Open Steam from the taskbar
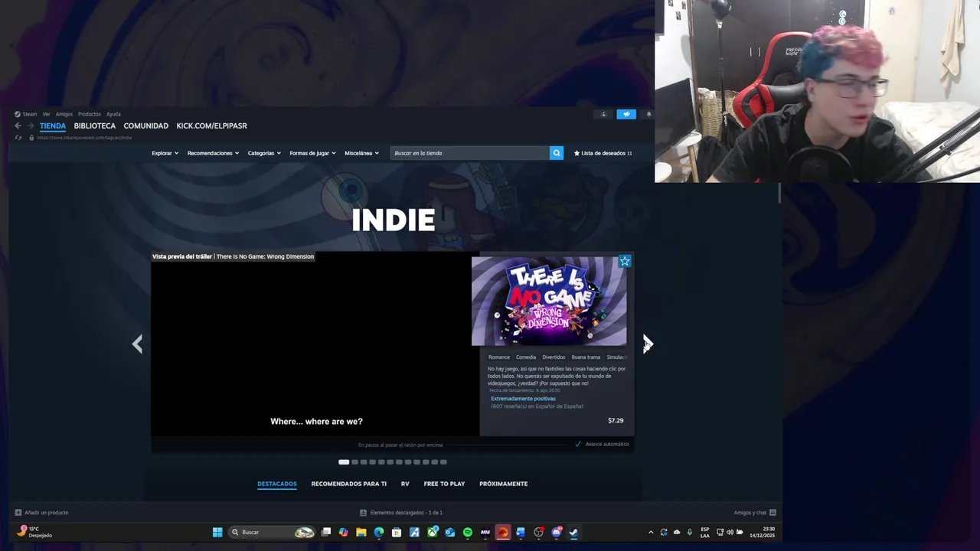Image resolution: width=980 pixels, height=551 pixels. pyautogui.click(x=573, y=532)
